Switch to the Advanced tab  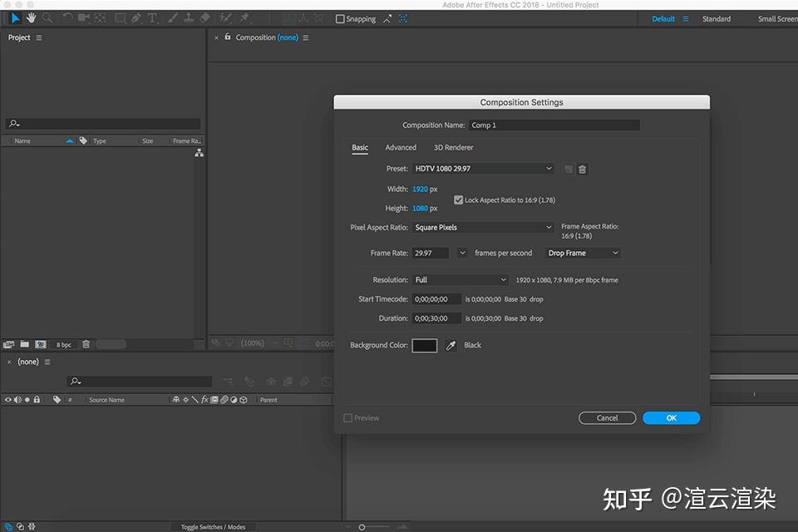click(401, 147)
